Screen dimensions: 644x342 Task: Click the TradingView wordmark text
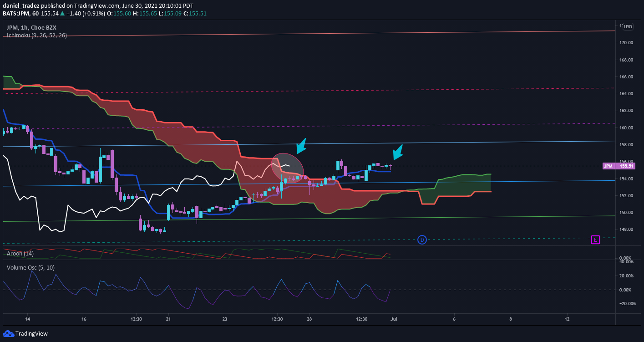point(31,334)
